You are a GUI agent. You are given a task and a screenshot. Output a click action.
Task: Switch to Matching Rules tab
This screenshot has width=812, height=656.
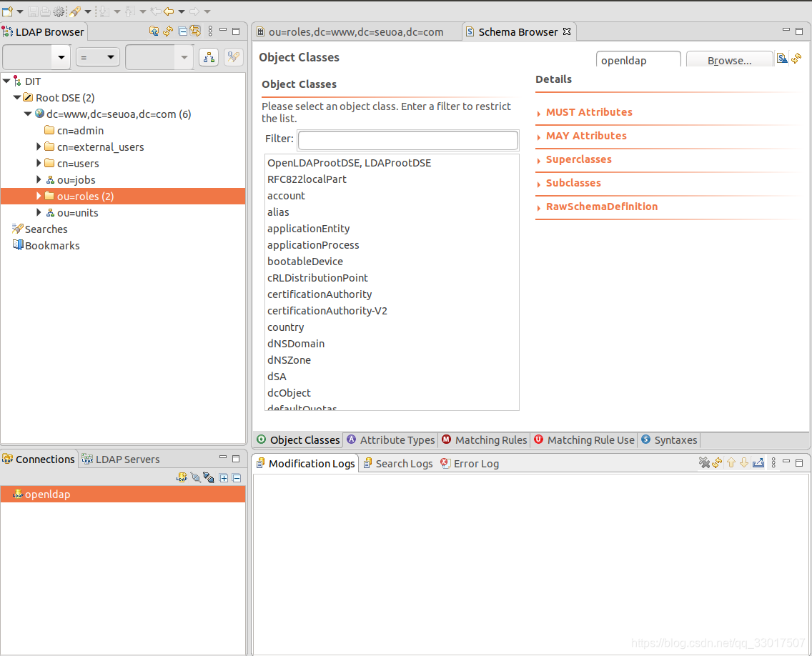[485, 440]
